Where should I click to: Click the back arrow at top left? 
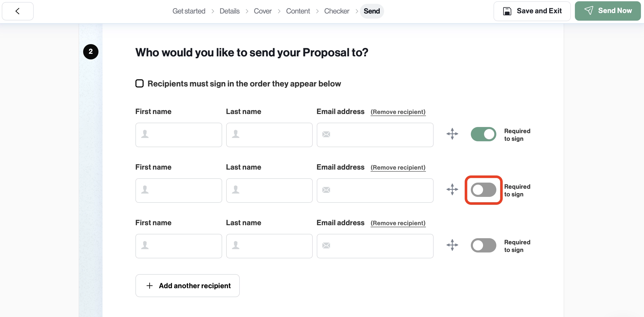pos(17,11)
